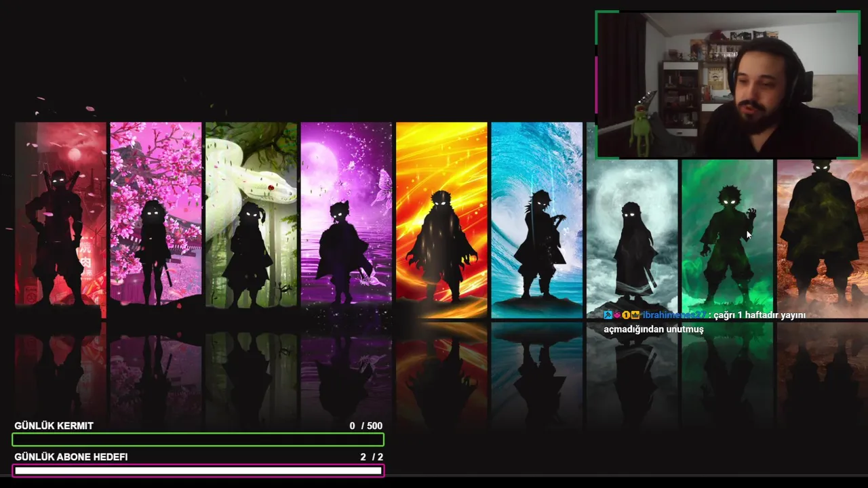Viewport: 868px width, 488px height.
Task: Click the 'GÜNLÜK KERMIT' label
Action: pos(54,426)
